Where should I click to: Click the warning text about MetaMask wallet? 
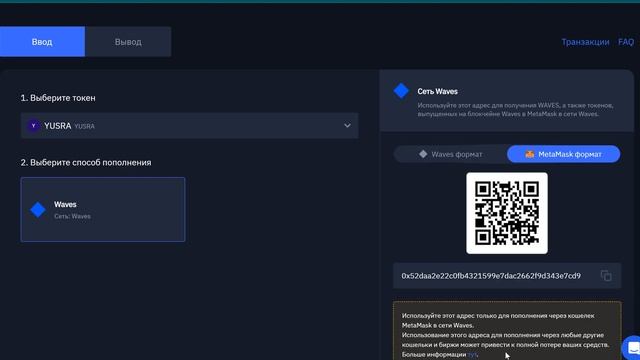click(x=505, y=335)
